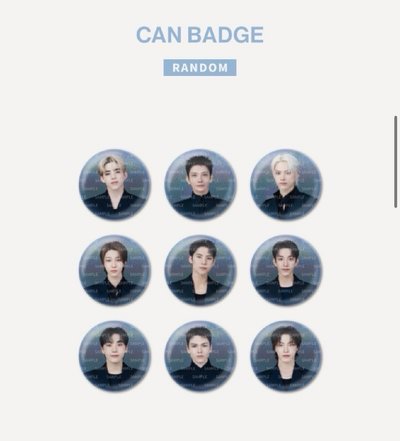This screenshot has height=441, width=400.
Task: View the last badge in the bottom row
Action: (286, 356)
